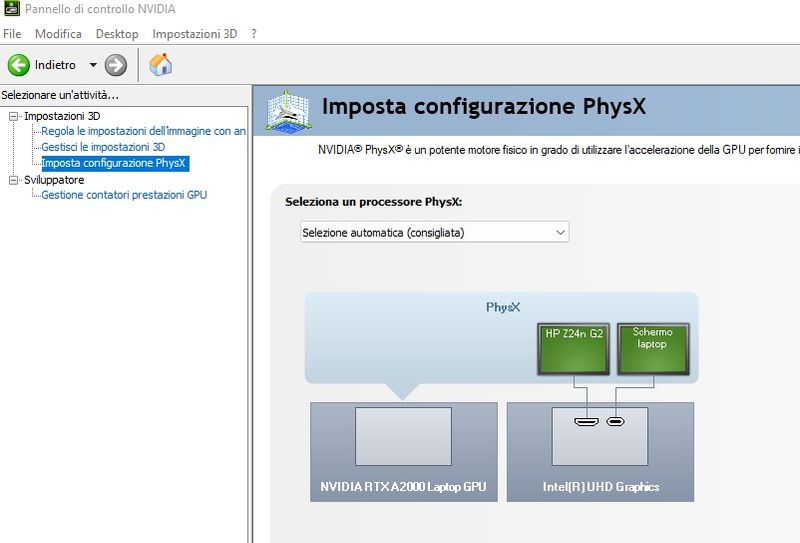Open Regola le impostazioni dell'immagine link
The height and width of the screenshot is (543, 800).
[x=143, y=131]
